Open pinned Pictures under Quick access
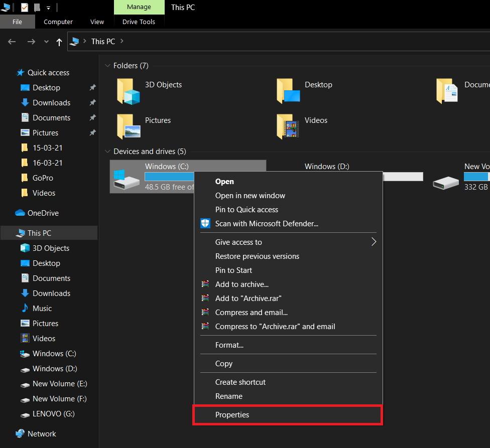The height and width of the screenshot is (448, 490). pyautogui.click(x=45, y=132)
